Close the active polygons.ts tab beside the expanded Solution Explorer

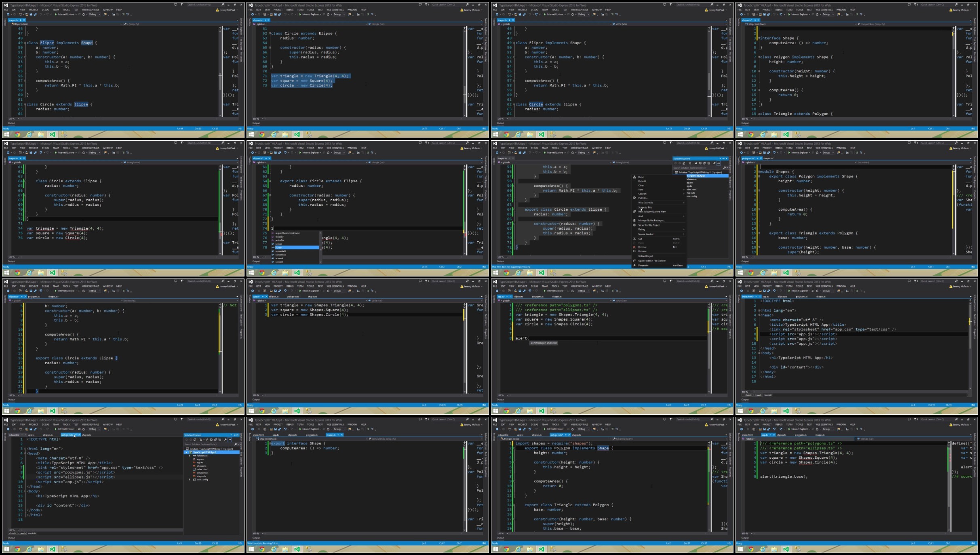tap(79, 435)
